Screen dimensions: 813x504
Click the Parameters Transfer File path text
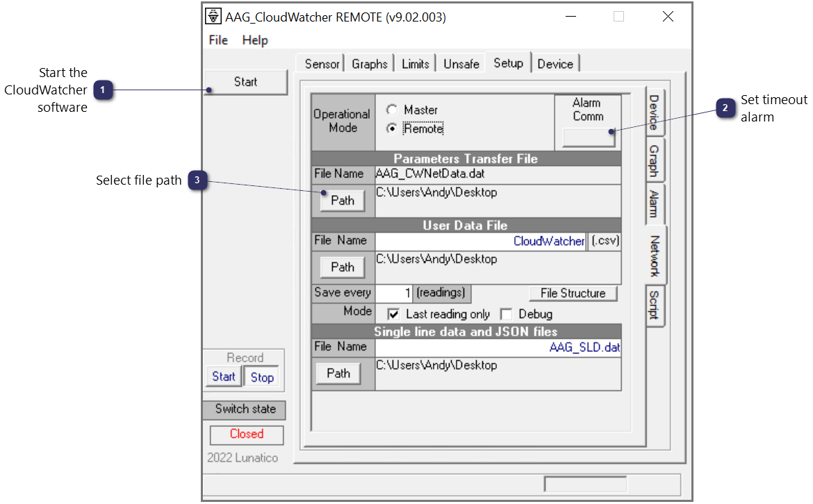coord(436,193)
